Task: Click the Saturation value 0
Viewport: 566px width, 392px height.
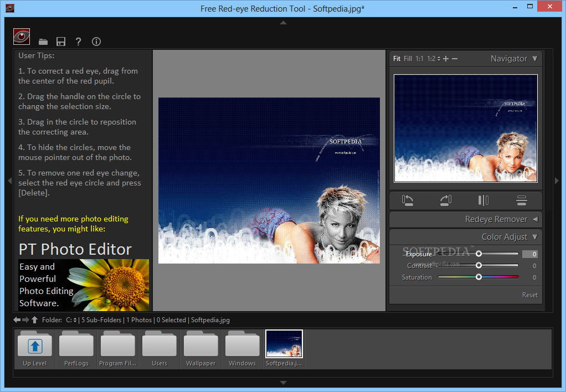Action: pyautogui.click(x=534, y=277)
